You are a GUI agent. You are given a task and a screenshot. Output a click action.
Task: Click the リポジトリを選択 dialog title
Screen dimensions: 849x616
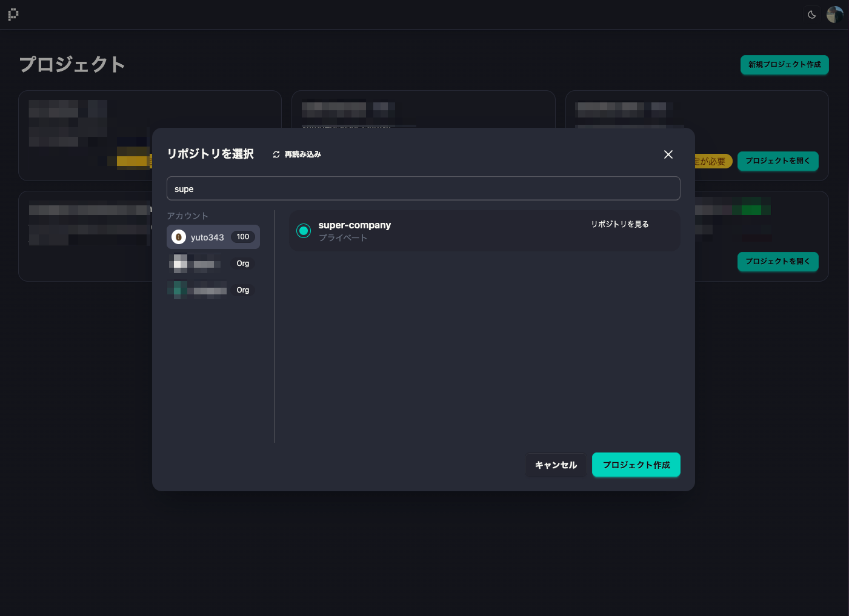coord(210,154)
